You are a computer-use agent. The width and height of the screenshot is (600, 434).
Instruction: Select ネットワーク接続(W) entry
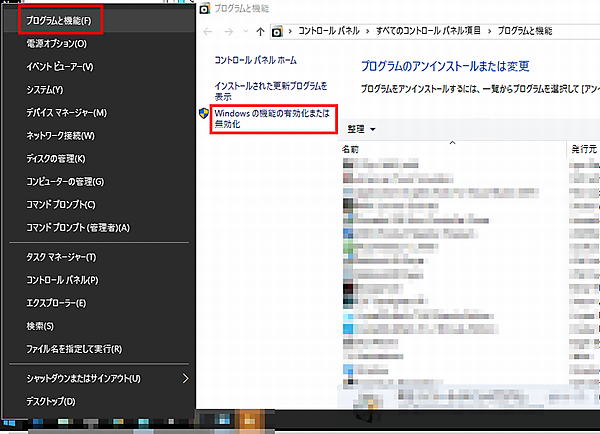[60, 135]
